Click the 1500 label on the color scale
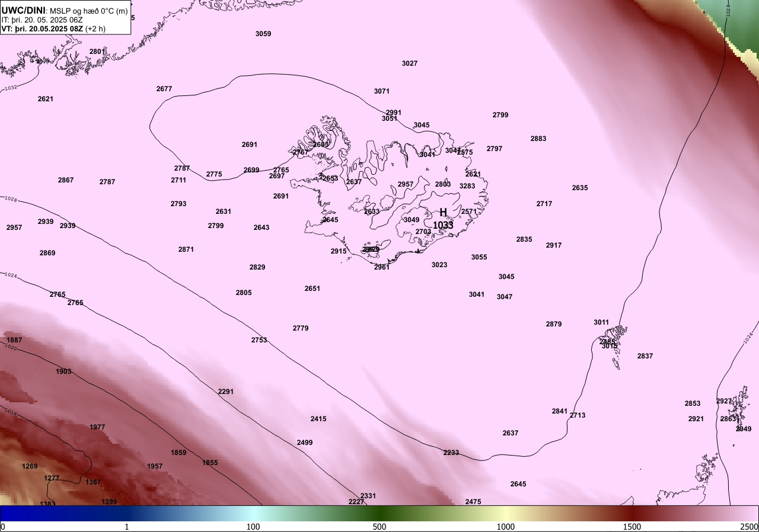Image resolution: width=759 pixels, height=532 pixels. (632, 527)
